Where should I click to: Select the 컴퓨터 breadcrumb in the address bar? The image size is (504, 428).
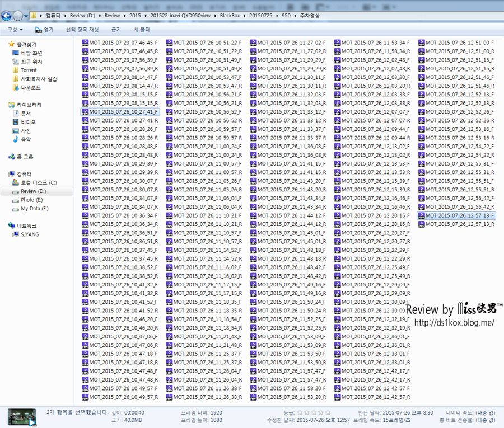click(53, 16)
